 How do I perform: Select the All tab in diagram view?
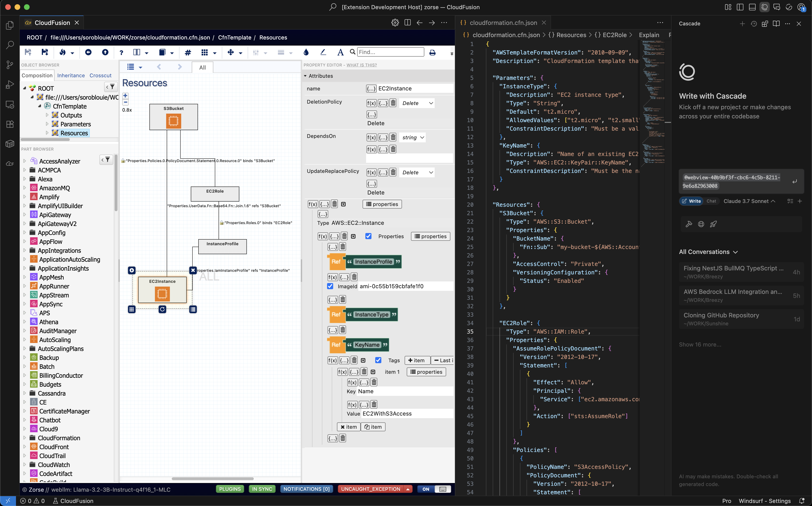coord(203,67)
